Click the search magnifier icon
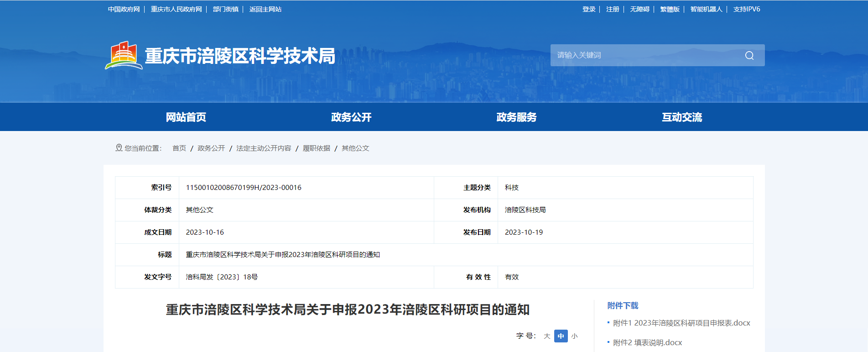The image size is (868, 352). point(749,55)
